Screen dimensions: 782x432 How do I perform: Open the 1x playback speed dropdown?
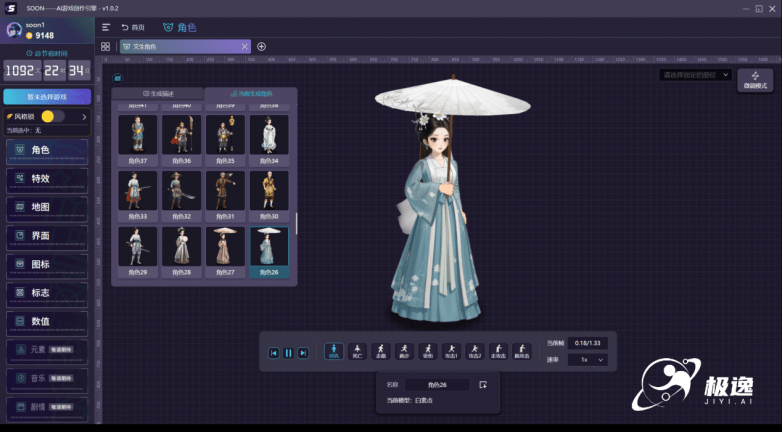click(587, 360)
